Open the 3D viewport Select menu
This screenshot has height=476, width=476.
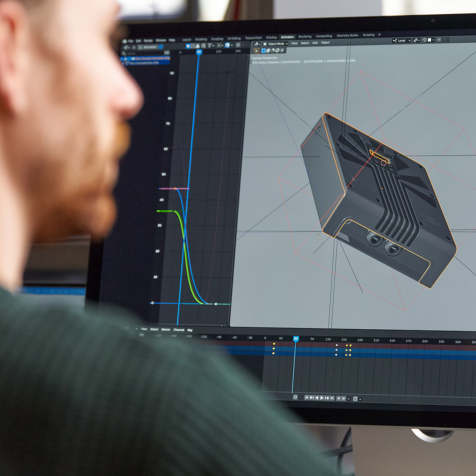point(305,43)
